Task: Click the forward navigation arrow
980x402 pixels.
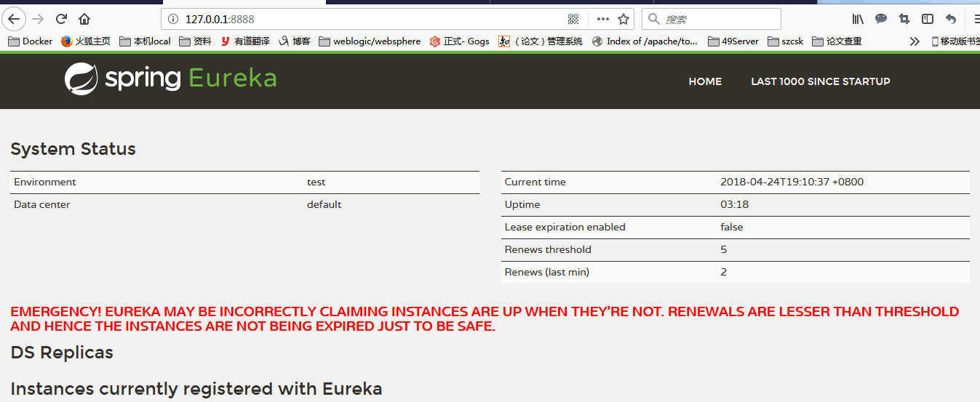Action: 38,19
